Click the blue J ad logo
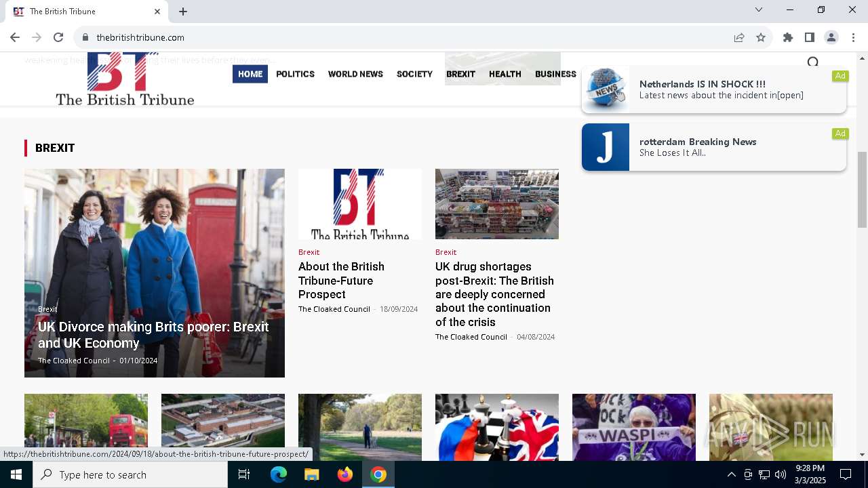868x488 pixels. tap(606, 147)
